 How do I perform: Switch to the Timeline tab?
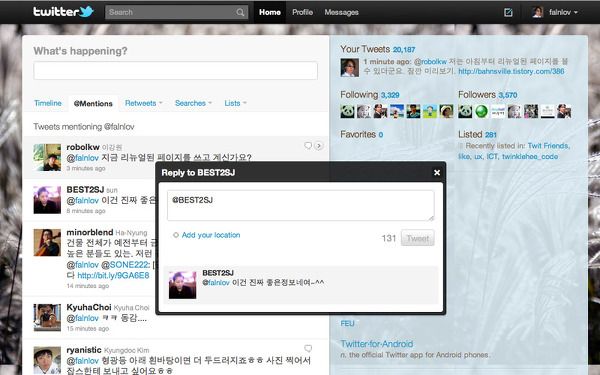48,103
